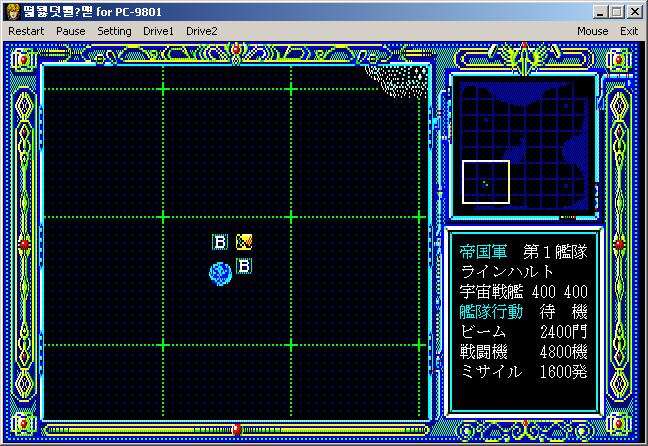Click the blue planet on the map
This screenshot has width=648, height=446.
220,274
